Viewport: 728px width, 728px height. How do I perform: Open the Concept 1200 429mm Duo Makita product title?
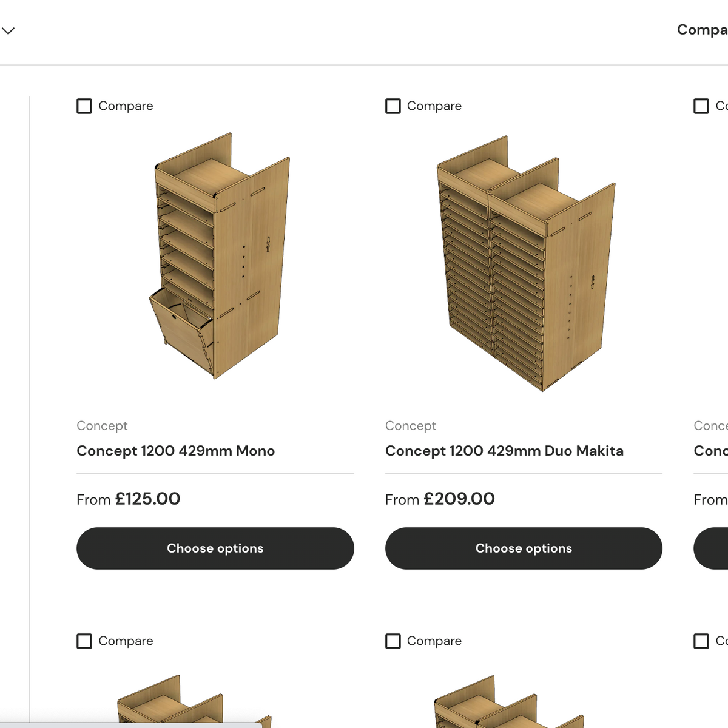[x=504, y=451]
